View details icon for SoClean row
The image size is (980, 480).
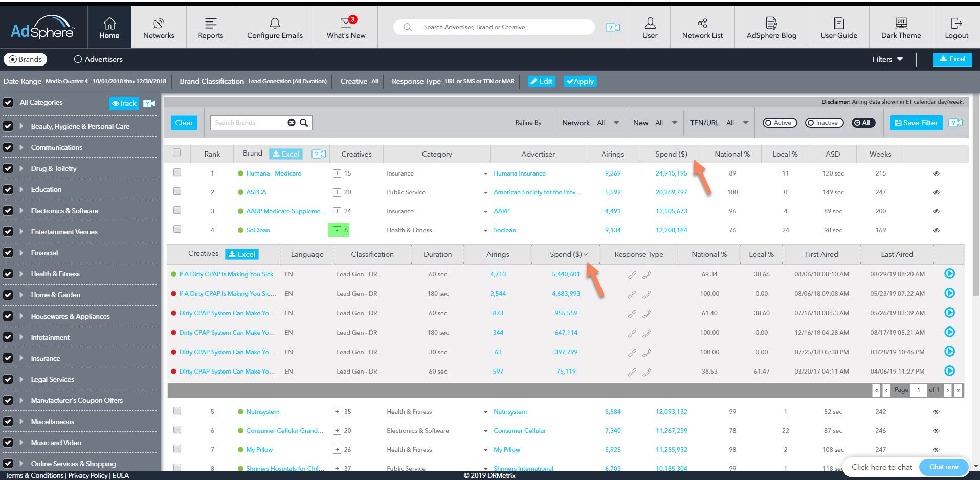point(937,230)
